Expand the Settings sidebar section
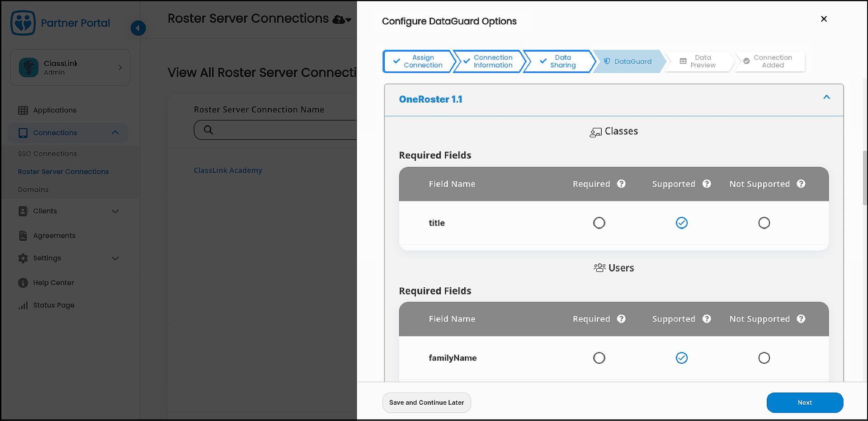The image size is (868, 421). tap(115, 258)
